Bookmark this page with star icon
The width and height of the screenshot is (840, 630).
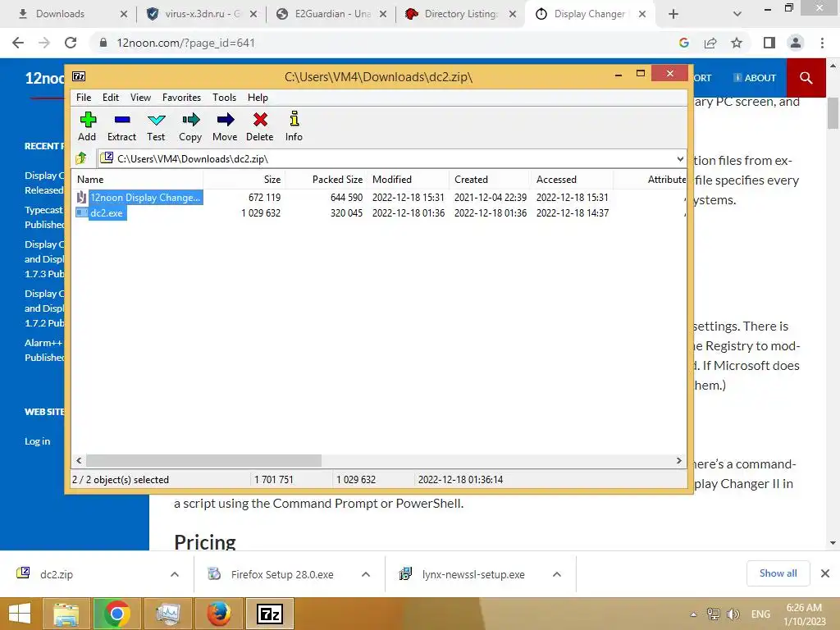pos(737,43)
